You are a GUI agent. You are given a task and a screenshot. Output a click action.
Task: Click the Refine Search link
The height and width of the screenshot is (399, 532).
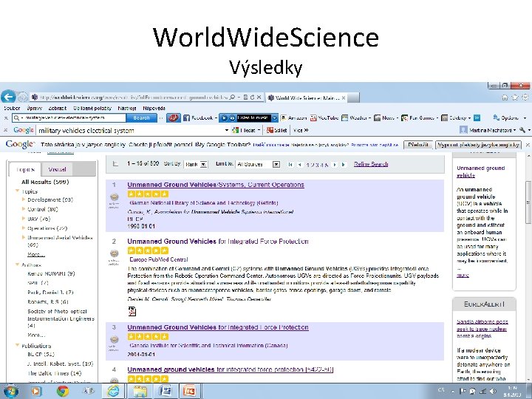pos(371,164)
